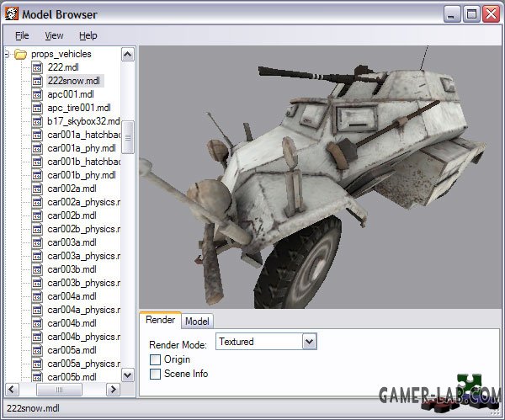Enable the Scene Info checkbox

coord(155,374)
